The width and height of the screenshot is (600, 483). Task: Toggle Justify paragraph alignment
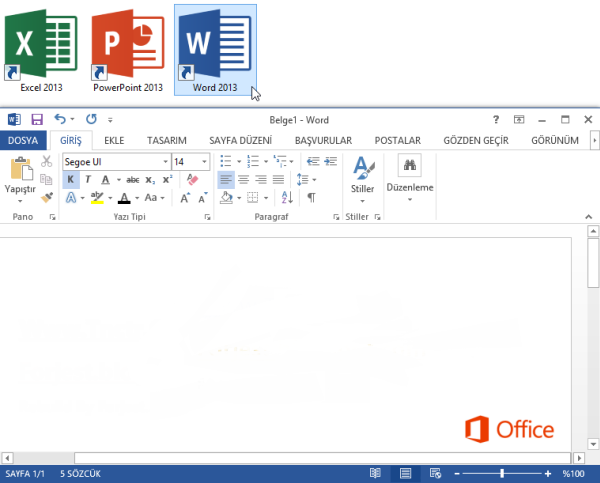click(278, 179)
